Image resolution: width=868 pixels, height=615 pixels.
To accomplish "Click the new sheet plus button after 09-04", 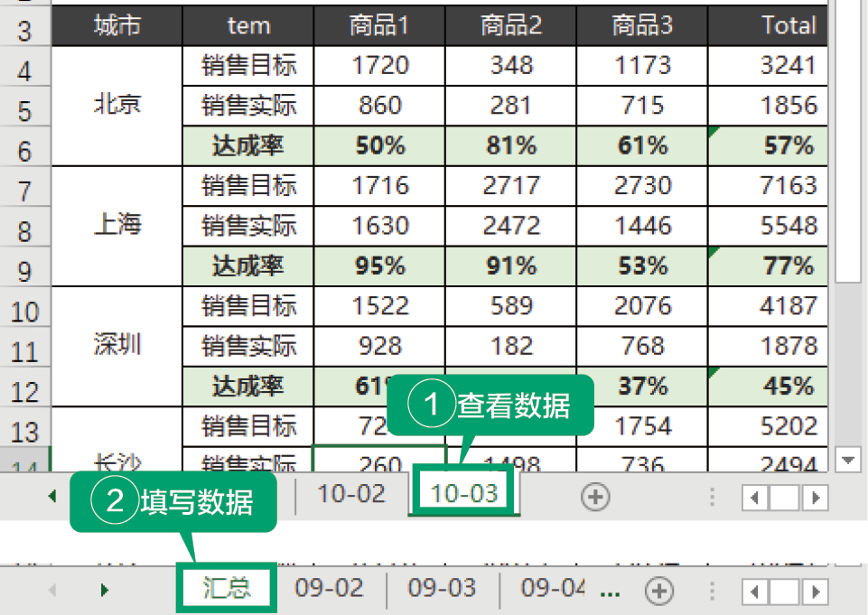I will click(x=659, y=591).
